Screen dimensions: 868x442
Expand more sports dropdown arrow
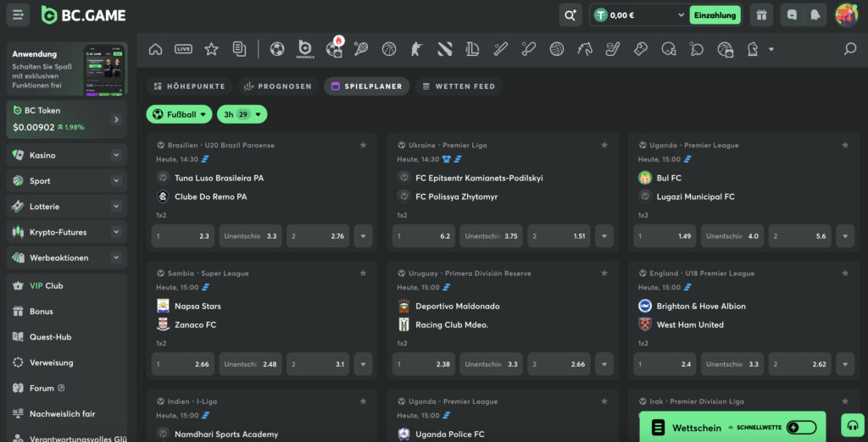(771, 49)
